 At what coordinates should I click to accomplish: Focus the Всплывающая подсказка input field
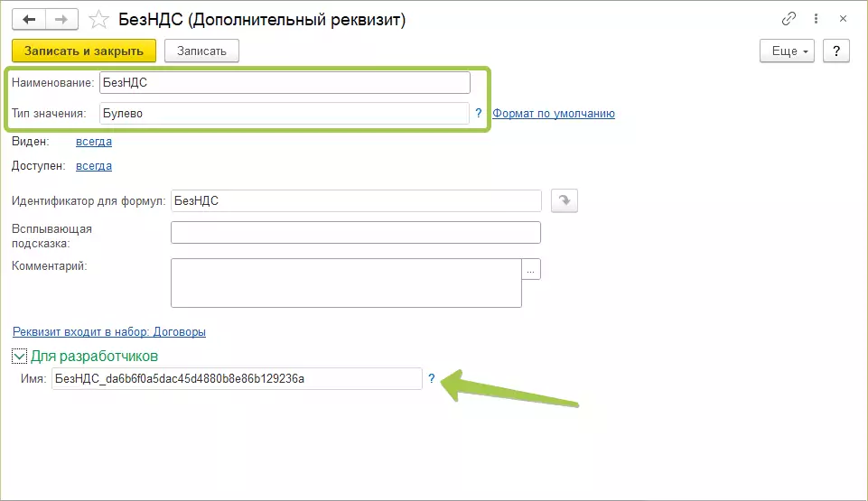point(355,233)
